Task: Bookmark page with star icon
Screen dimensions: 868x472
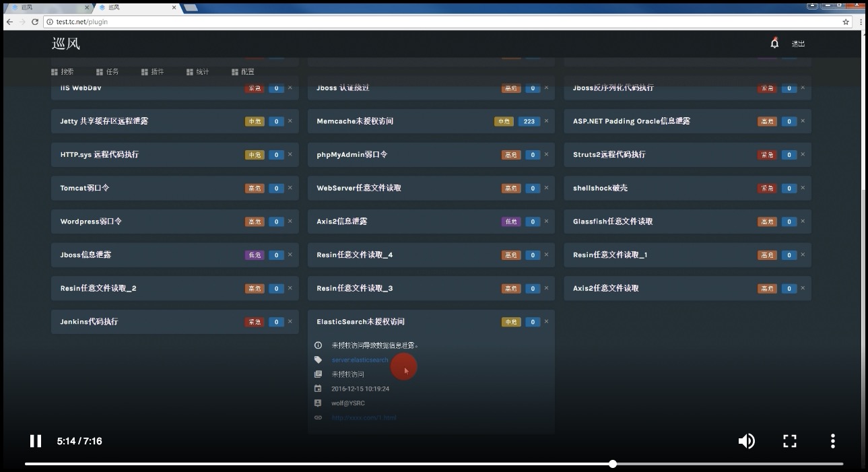Action: [x=846, y=22]
